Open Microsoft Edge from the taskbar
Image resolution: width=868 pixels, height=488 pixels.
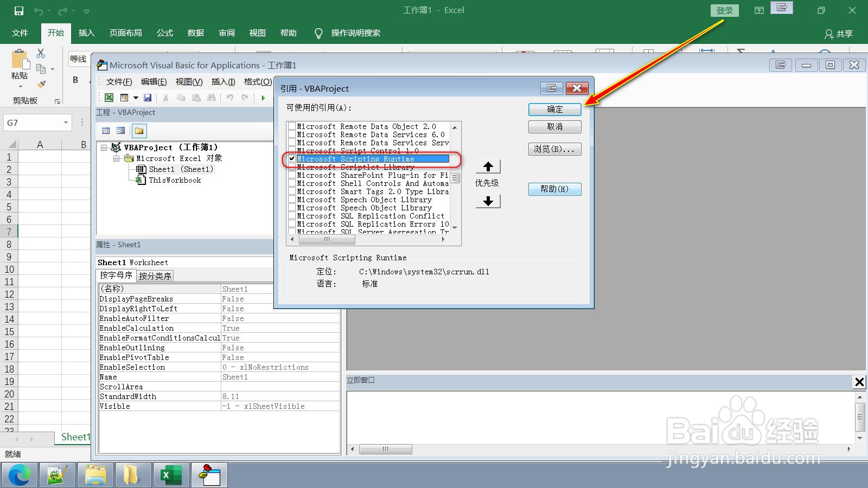click(x=20, y=476)
